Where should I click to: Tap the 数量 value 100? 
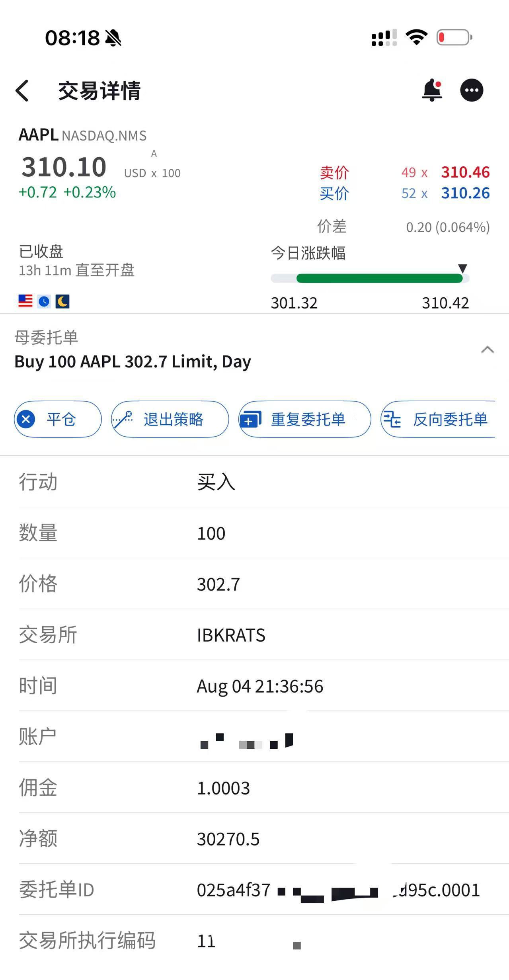(x=211, y=533)
